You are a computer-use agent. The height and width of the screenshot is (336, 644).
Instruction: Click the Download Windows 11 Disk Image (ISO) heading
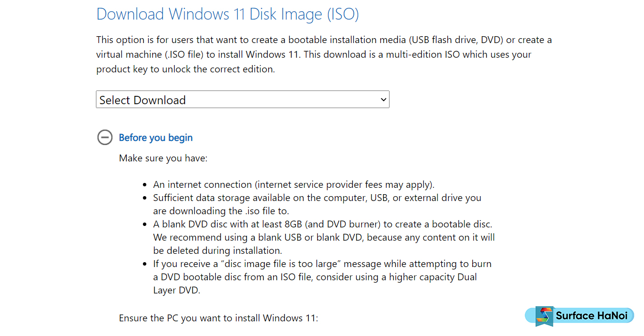(228, 14)
